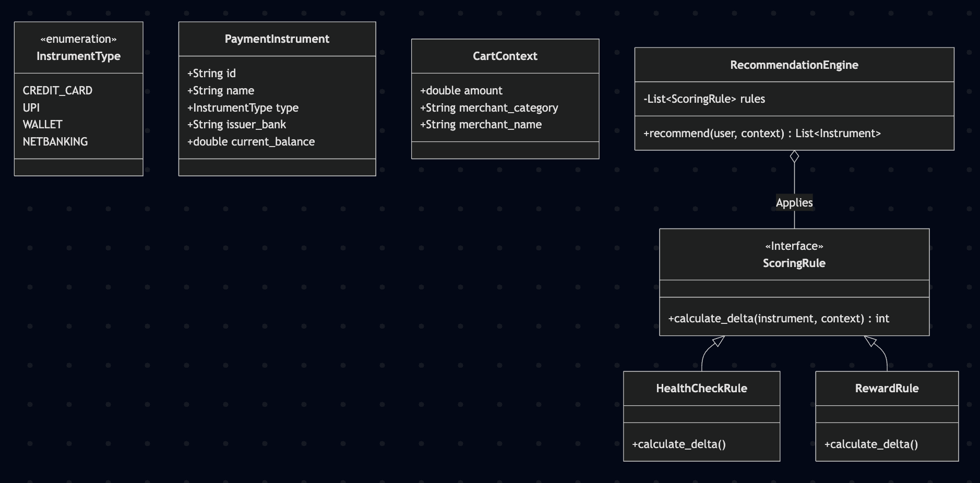The width and height of the screenshot is (980, 483).
Task: Select the 'Applies' relationship label
Action: [794, 202]
